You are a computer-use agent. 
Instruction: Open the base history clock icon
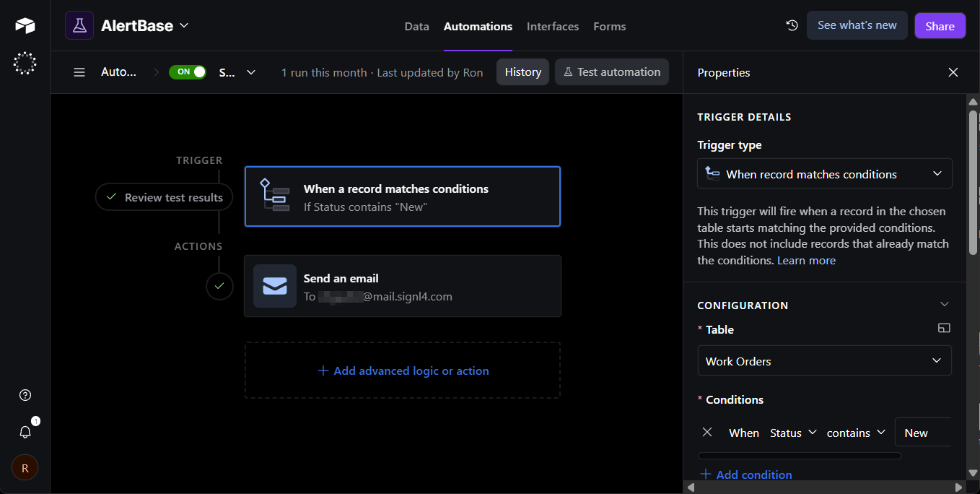click(792, 25)
